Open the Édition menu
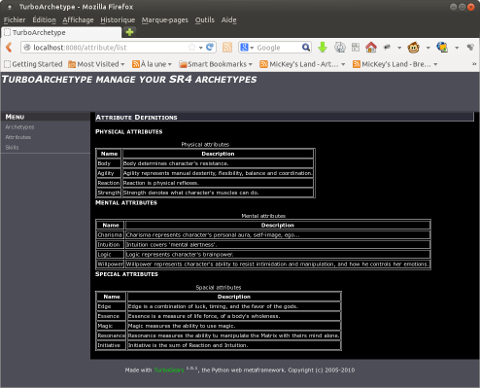 pyautogui.click(x=44, y=20)
